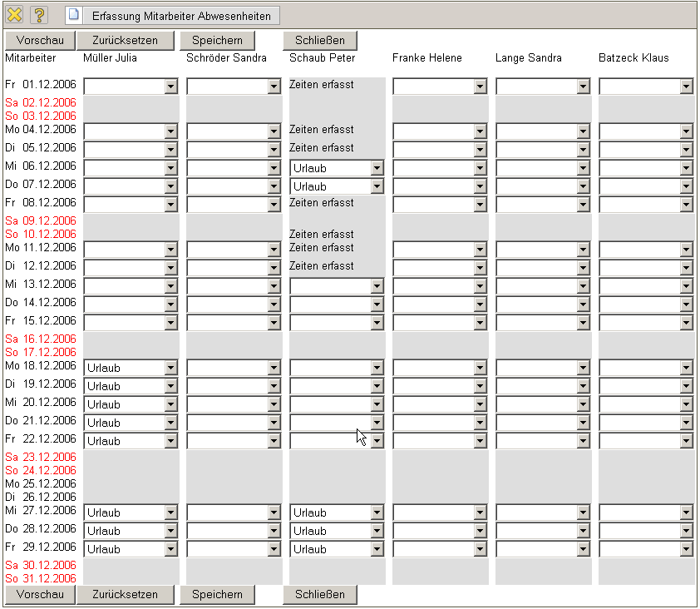Save with the top Speichern button
The image size is (700, 609).
217,40
